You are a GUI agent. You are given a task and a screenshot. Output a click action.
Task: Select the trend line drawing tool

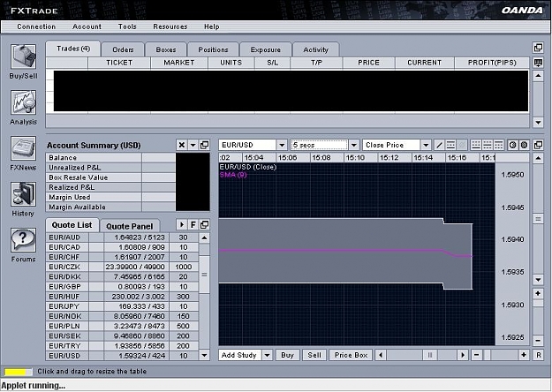[x=439, y=145]
